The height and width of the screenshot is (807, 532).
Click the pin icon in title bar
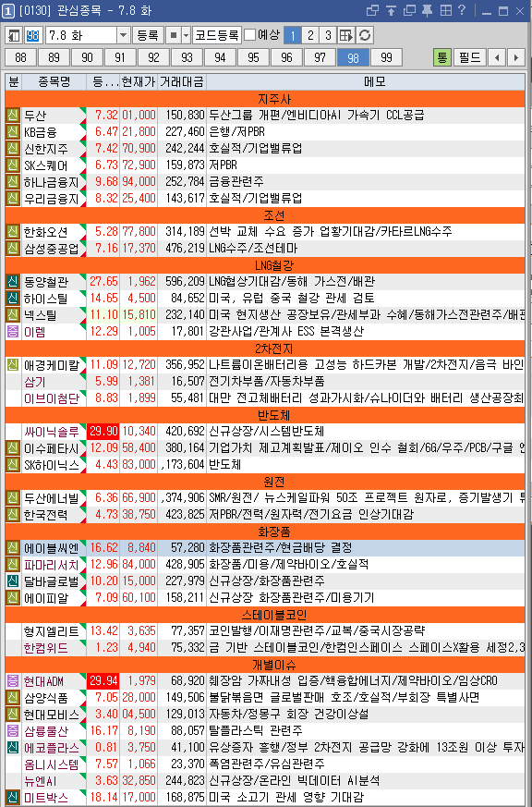point(427,10)
